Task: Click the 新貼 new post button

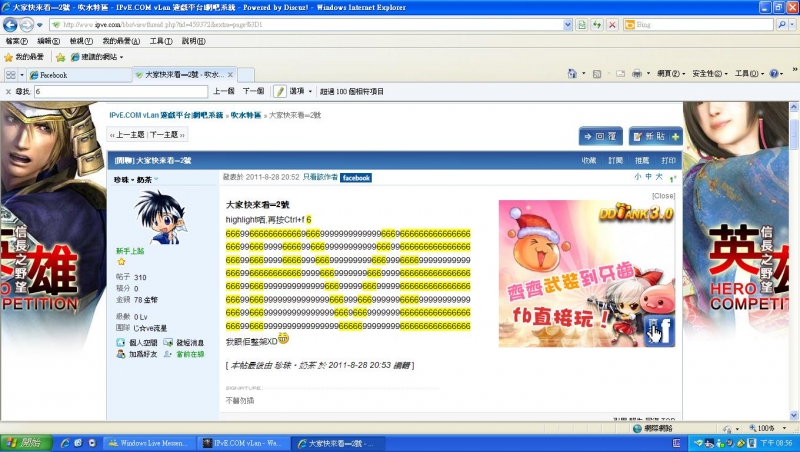Action: pyautogui.click(x=655, y=136)
